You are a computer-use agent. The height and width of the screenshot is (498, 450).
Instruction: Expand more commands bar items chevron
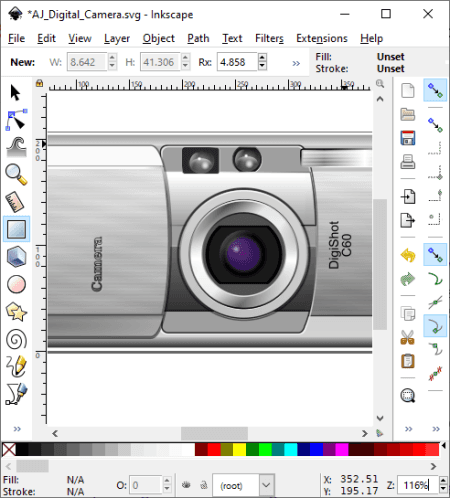click(x=408, y=429)
